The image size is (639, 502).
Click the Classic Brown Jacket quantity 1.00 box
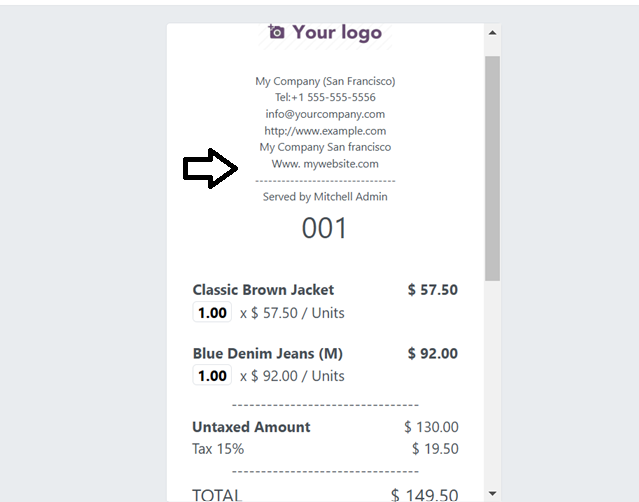(212, 313)
